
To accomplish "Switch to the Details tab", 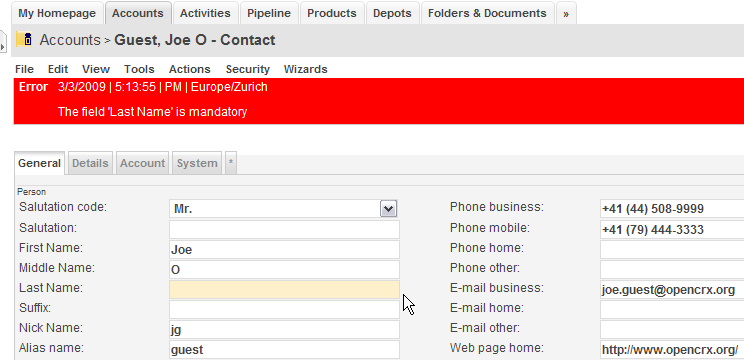I will tap(90, 163).
